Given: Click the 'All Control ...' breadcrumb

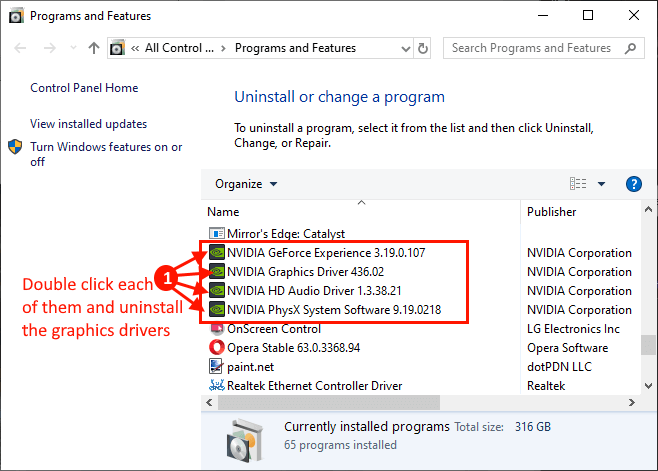Looking at the screenshot, I should point(179,48).
